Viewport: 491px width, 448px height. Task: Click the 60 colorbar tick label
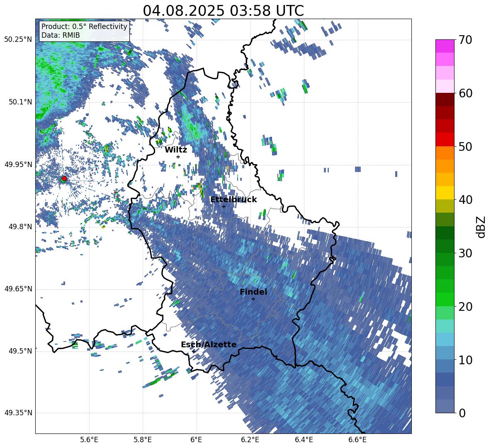point(465,93)
